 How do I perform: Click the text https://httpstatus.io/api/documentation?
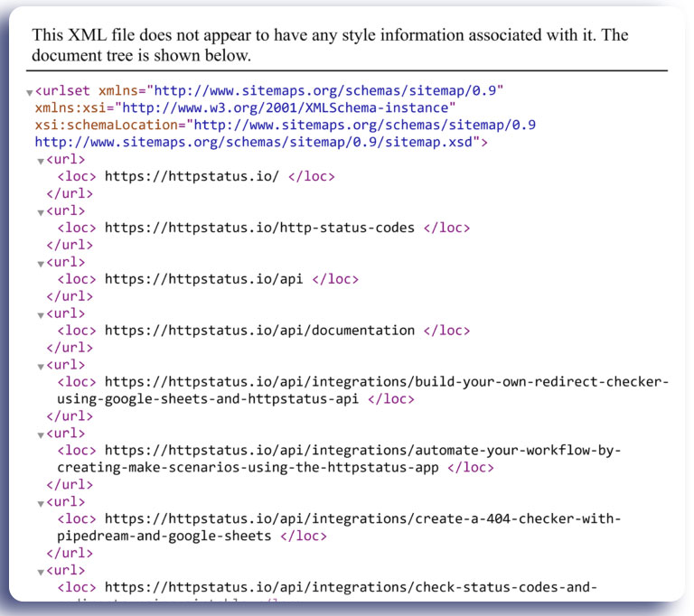[259, 330]
